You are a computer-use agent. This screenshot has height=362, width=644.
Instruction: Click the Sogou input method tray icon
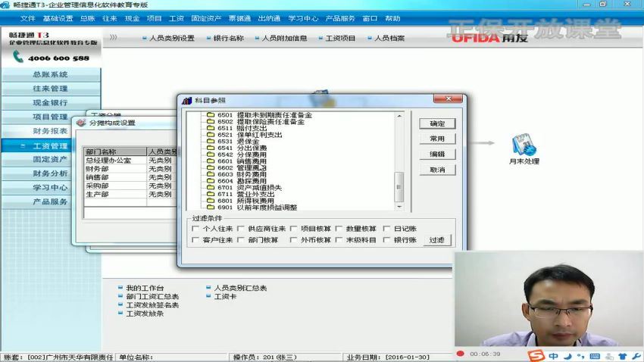[536, 355]
